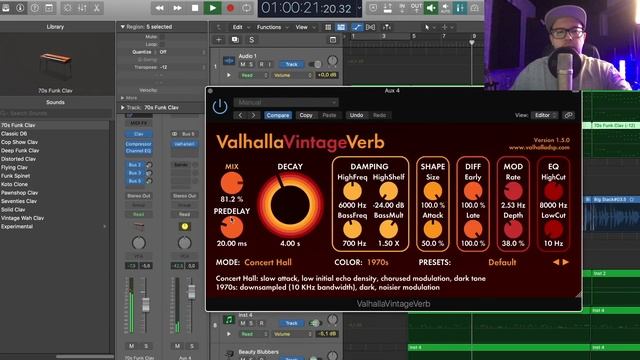
Task: Click the MIX knob at 81.2 %
Action: pos(232,183)
